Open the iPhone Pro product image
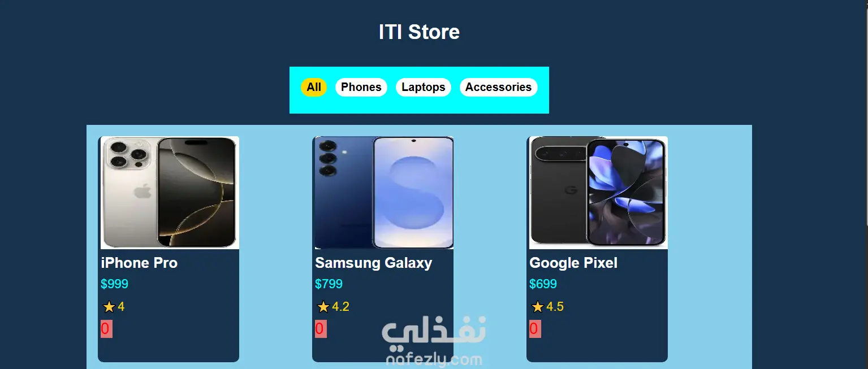The width and height of the screenshot is (868, 369). pyautogui.click(x=170, y=193)
